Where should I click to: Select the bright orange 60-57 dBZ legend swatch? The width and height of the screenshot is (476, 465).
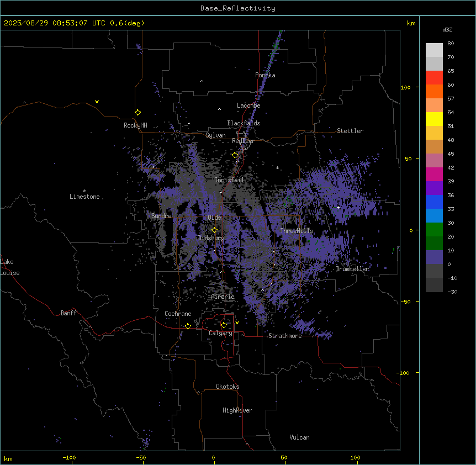point(434,91)
